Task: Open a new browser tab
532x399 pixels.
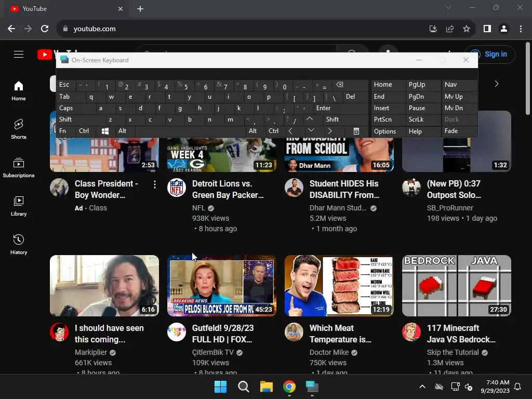Action: [x=140, y=9]
